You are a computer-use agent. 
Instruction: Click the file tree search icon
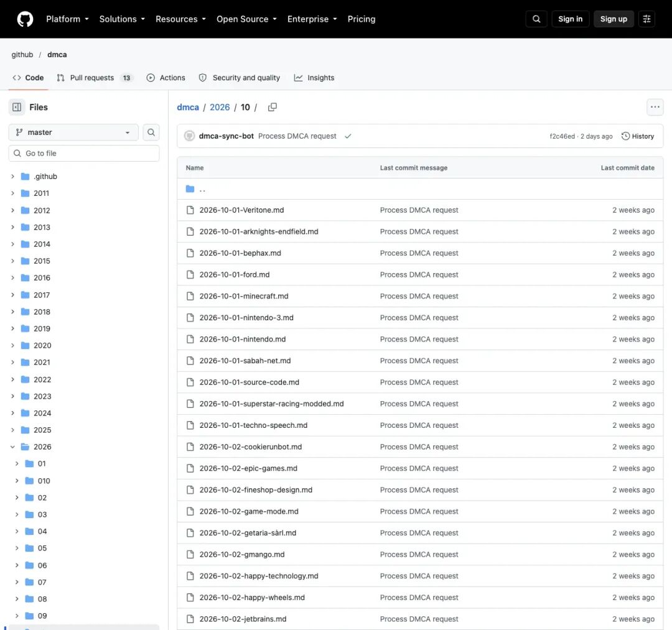151,132
